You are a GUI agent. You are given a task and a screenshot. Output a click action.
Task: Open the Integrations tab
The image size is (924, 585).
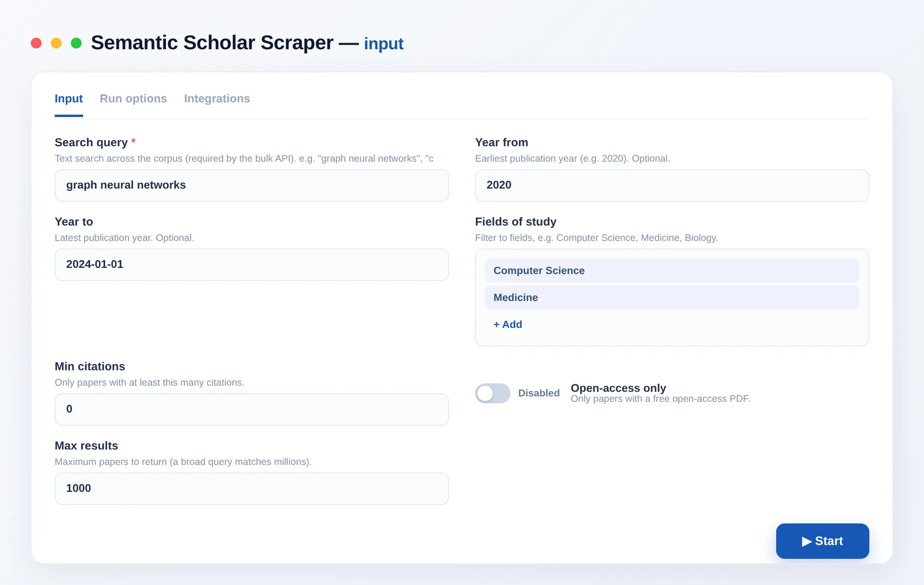217,99
